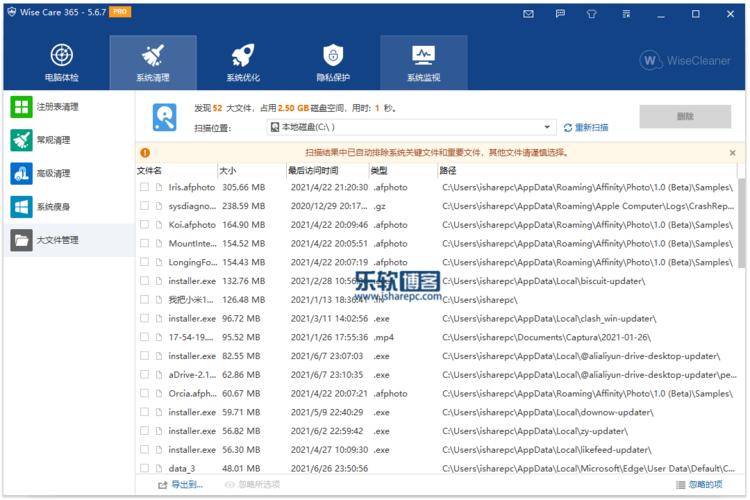Check the MountInte... file checkbox
This screenshot has width=750, height=500.
tap(144, 243)
